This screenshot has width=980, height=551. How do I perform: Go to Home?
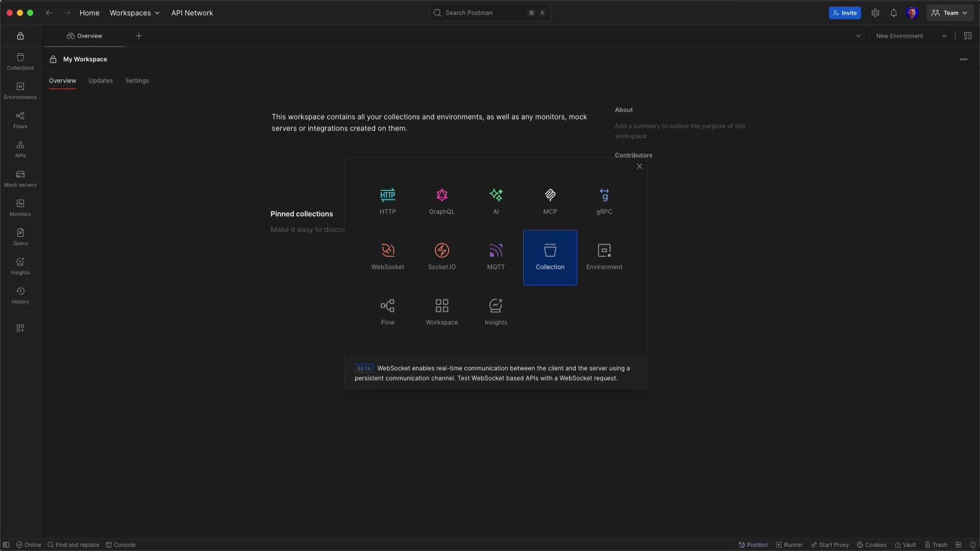click(89, 13)
